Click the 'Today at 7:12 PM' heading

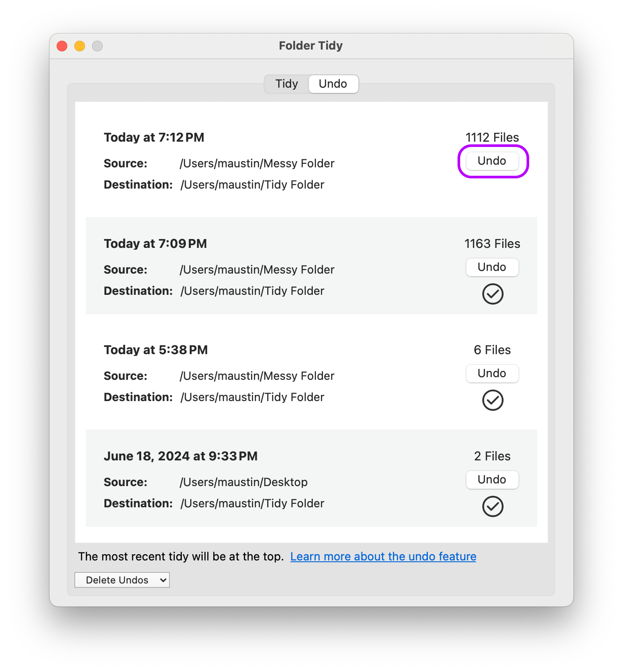154,137
